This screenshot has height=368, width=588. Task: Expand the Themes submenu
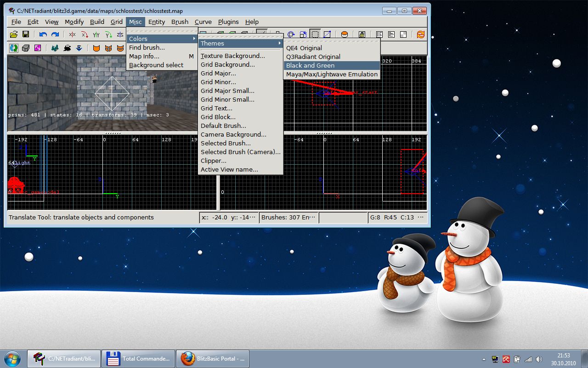pyautogui.click(x=241, y=43)
